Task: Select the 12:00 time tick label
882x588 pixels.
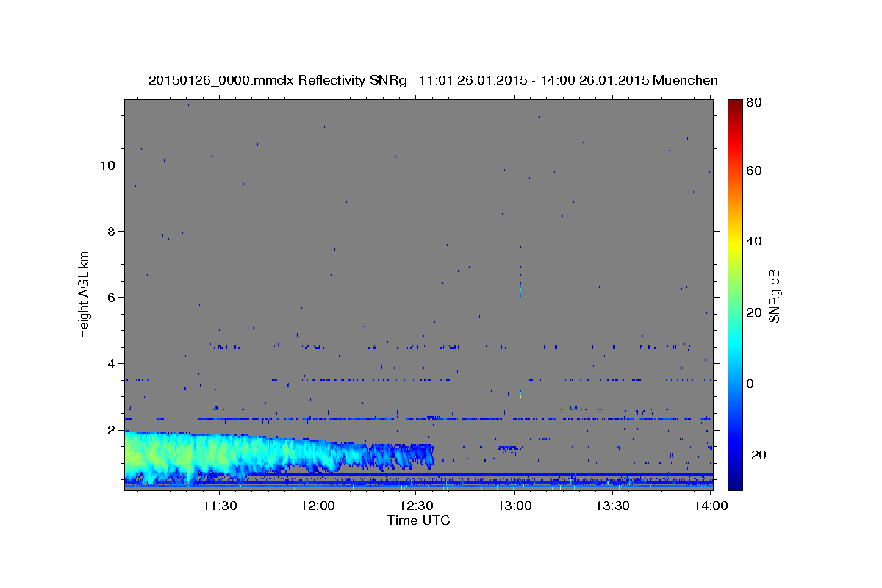Action: coord(318,506)
